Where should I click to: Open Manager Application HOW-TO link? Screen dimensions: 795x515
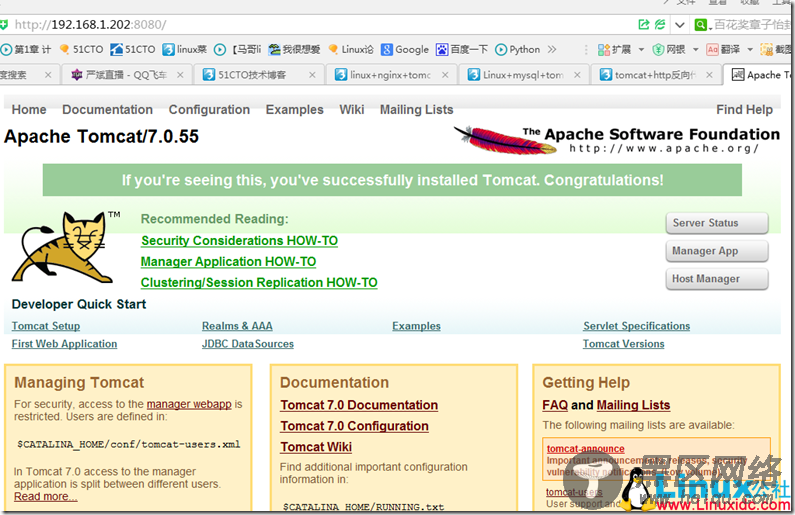pos(228,262)
